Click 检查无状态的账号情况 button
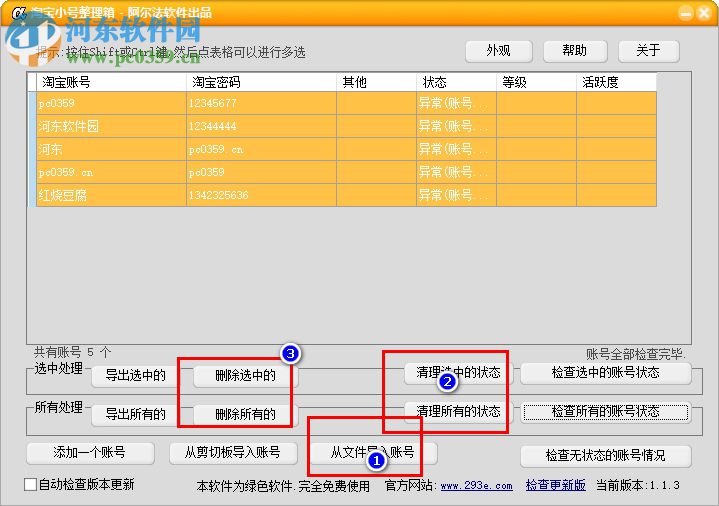719x506 pixels. click(x=606, y=456)
